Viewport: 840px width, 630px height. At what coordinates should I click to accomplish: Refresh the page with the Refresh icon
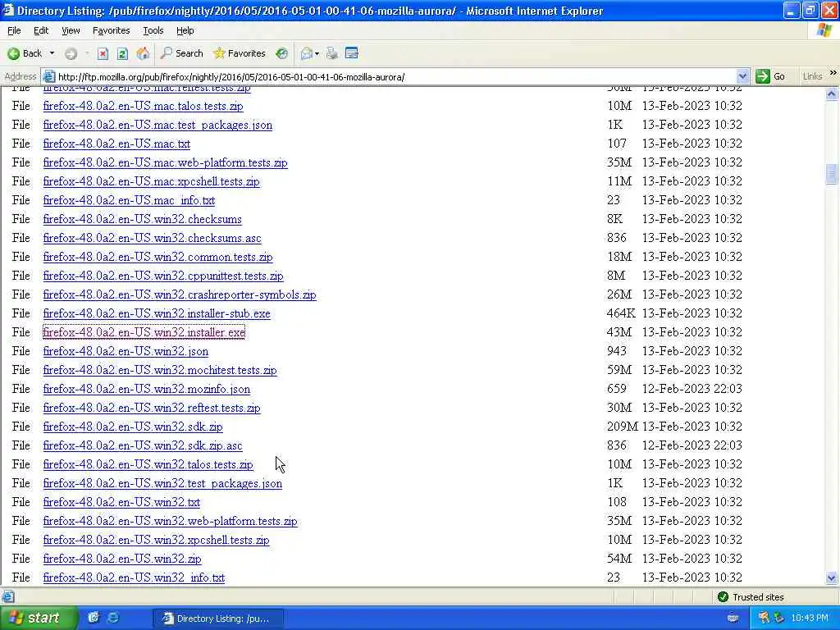(122, 53)
